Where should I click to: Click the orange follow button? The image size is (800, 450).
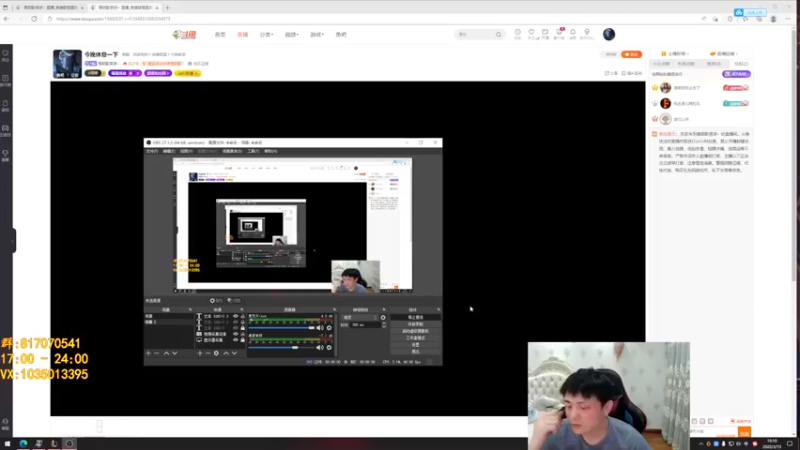tap(632, 54)
